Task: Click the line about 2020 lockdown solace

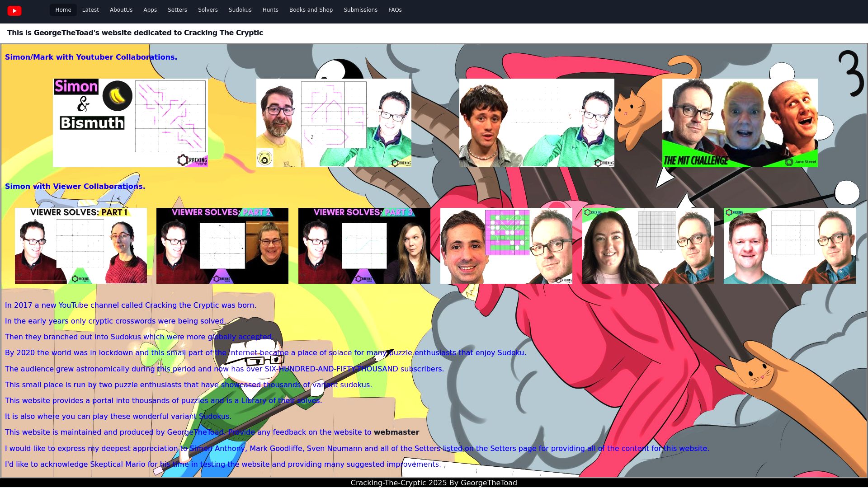Action: click(x=266, y=353)
